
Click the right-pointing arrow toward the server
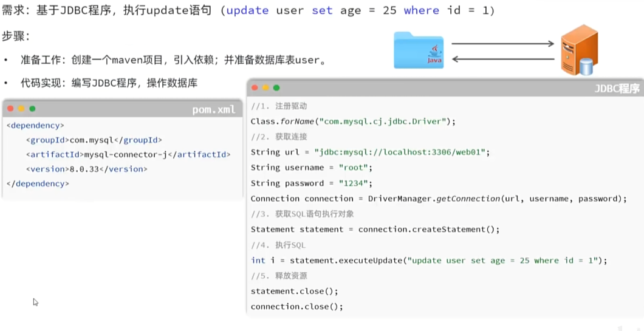tap(503, 44)
